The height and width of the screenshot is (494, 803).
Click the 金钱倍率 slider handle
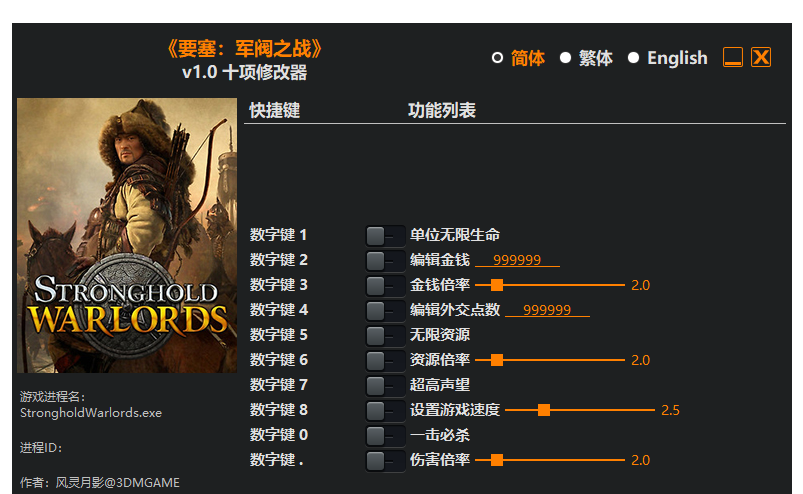tap(497, 285)
